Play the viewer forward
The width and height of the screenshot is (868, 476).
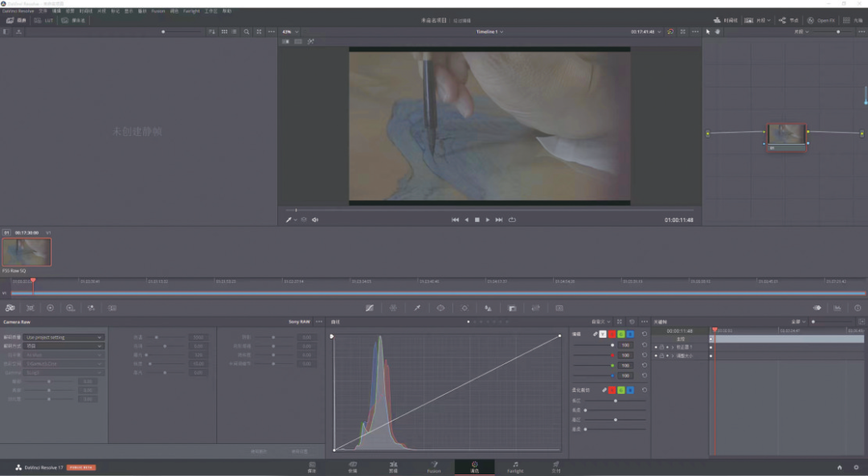click(488, 220)
